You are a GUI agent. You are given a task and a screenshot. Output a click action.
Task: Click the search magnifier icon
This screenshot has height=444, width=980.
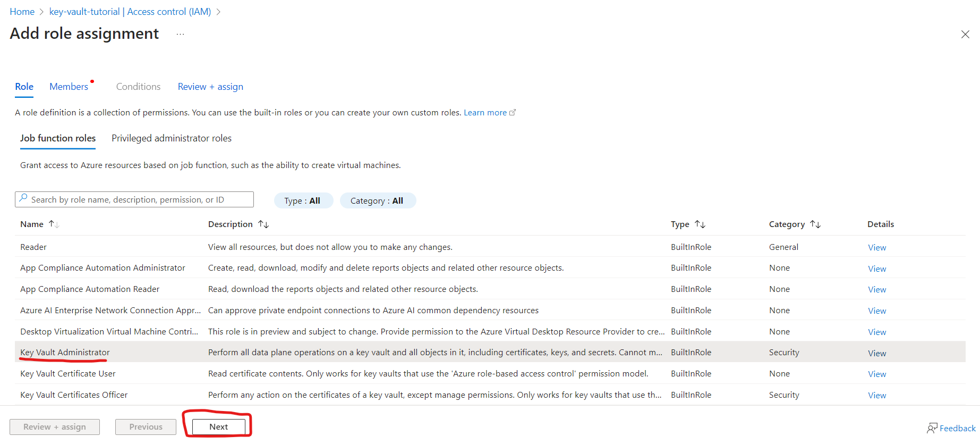pyautogui.click(x=23, y=199)
